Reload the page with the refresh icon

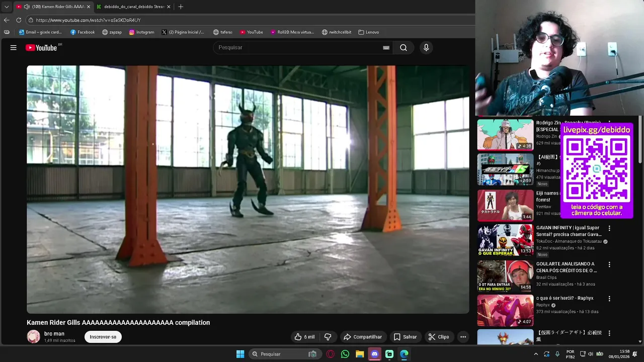coord(19,20)
